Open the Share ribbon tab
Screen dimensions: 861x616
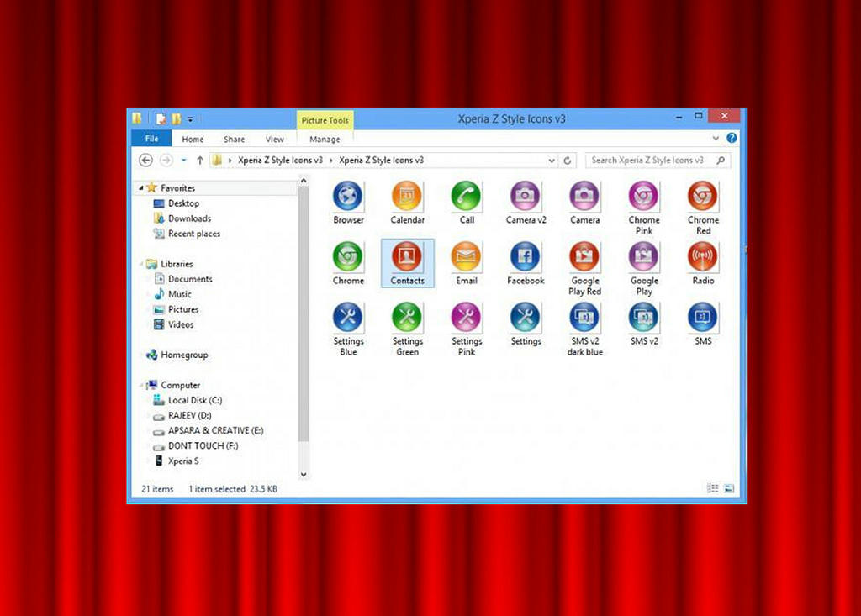pyautogui.click(x=234, y=140)
